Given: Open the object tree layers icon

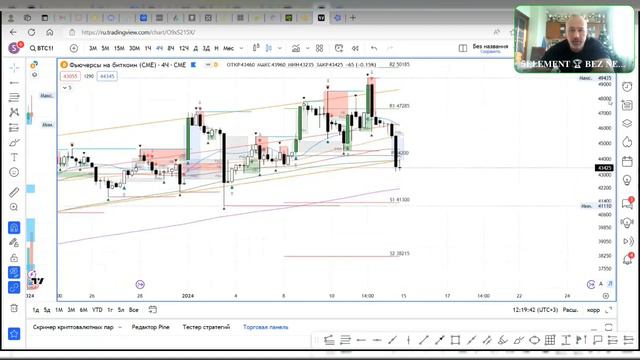Looking at the screenshot, I should (x=627, y=123).
